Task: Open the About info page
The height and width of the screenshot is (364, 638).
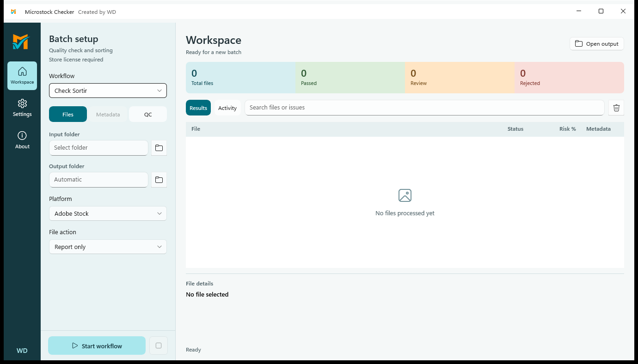Action: [x=22, y=140]
